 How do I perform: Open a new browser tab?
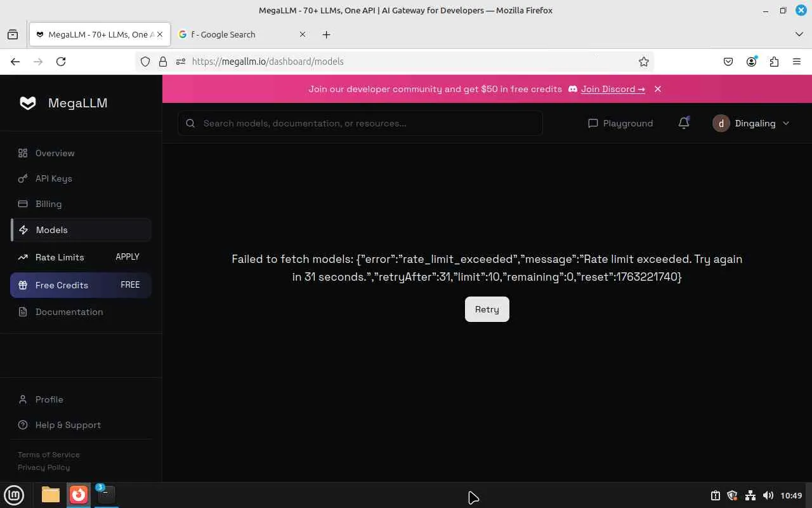point(327,34)
